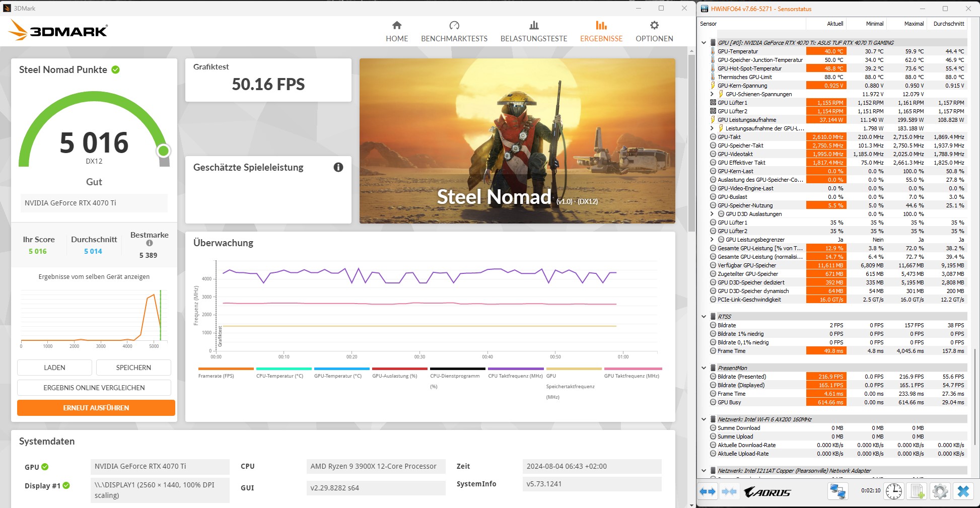Click the blue X in HWiNFO toolbar
Viewport: 980px width, 508px height.
[x=963, y=491]
